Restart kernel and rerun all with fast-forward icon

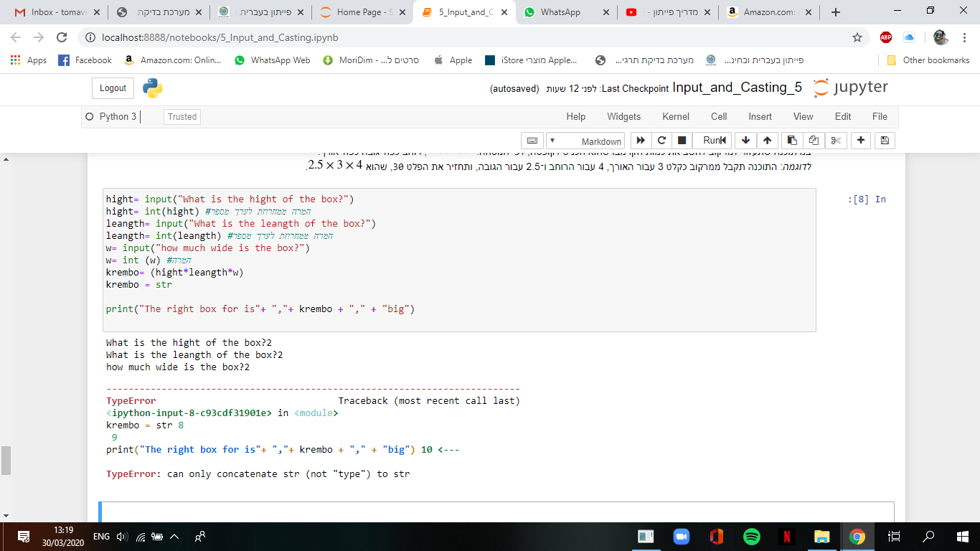pos(641,141)
